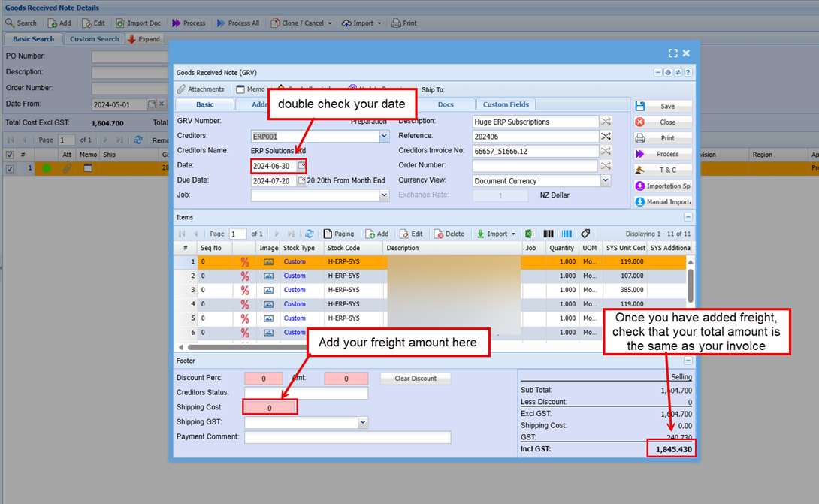819x504 pixels.
Task: Collapse the Footer section
Action: point(688,361)
